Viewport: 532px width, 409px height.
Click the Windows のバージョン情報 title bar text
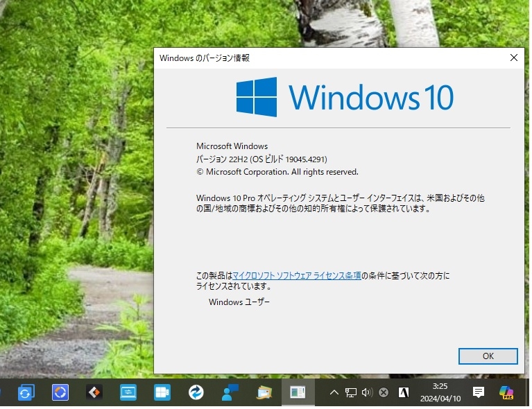(205, 58)
